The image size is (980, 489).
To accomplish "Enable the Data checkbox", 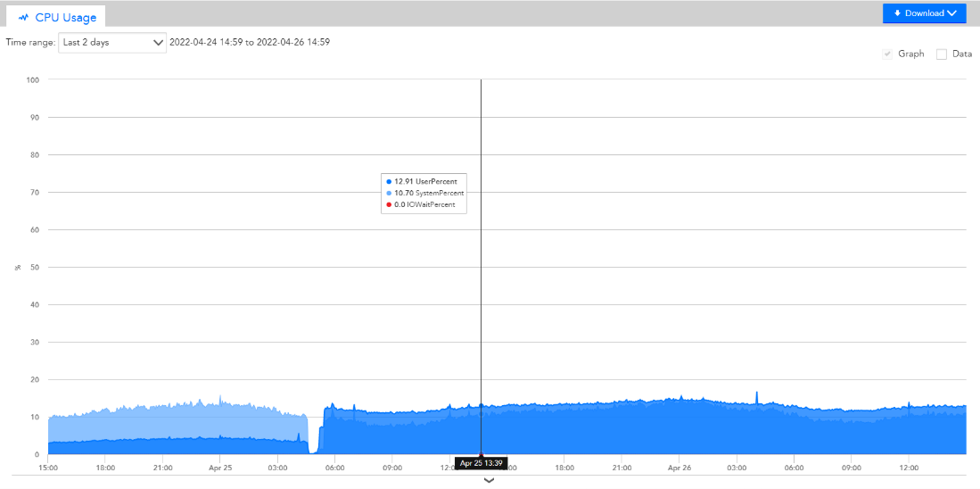I will [942, 54].
